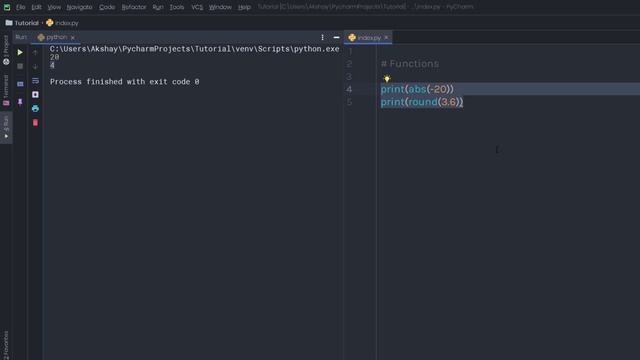Click line number 2 in gutter
640x360 pixels.
pyautogui.click(x=349, y=64)
